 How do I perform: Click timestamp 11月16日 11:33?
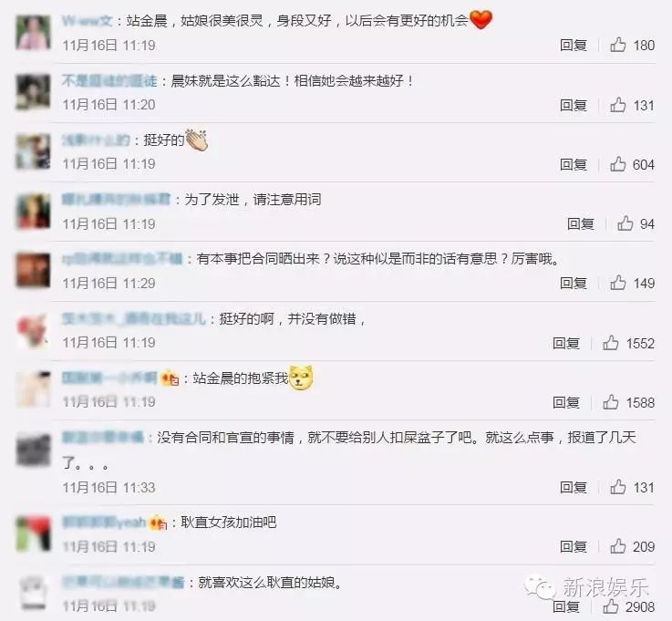pos(109,487)
